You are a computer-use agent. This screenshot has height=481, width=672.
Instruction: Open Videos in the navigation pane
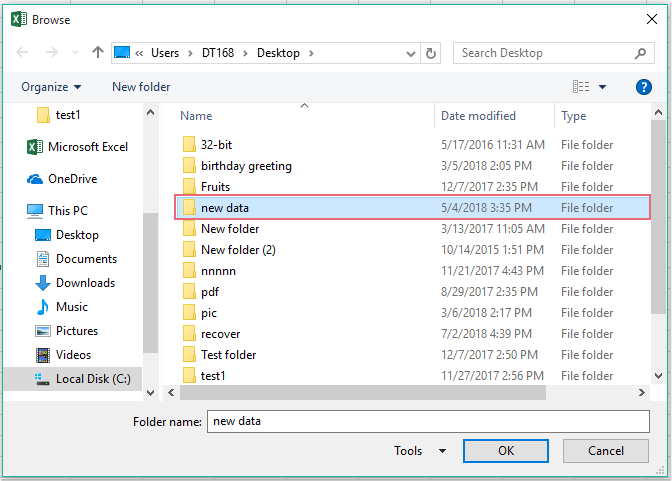tap(63, 355)
